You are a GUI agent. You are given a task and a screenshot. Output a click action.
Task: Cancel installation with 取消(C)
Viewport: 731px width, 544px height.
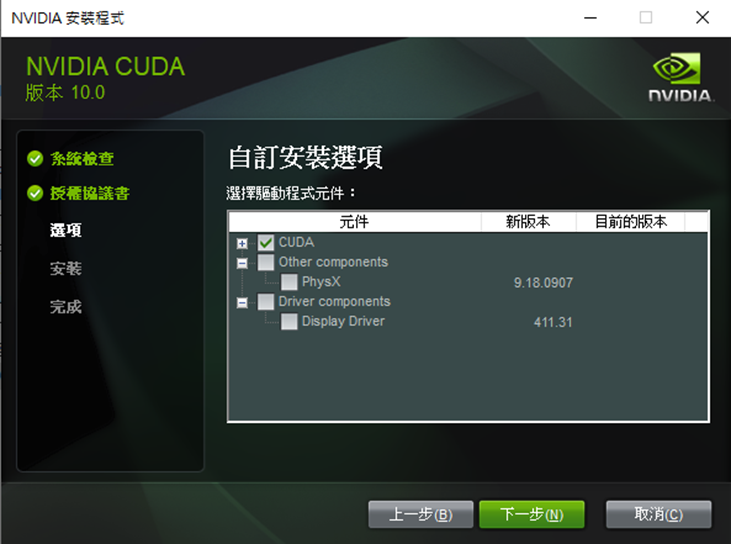659,514
